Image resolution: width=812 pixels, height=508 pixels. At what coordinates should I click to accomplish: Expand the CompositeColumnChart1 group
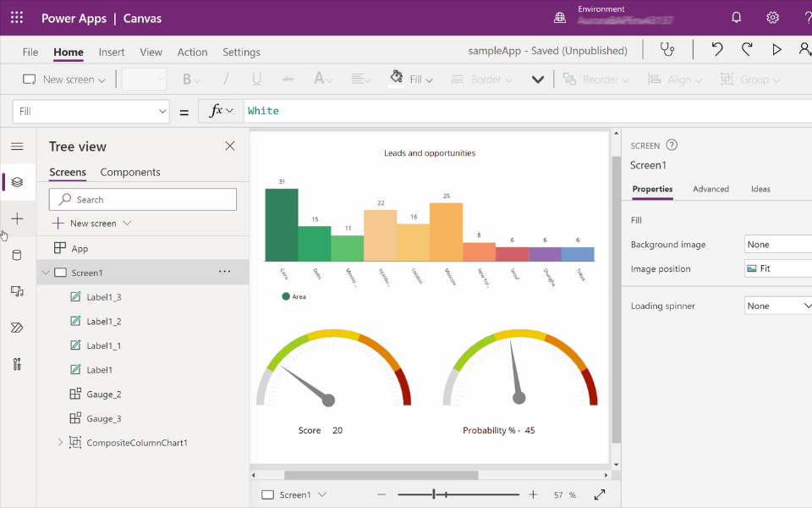pos(60,442)
